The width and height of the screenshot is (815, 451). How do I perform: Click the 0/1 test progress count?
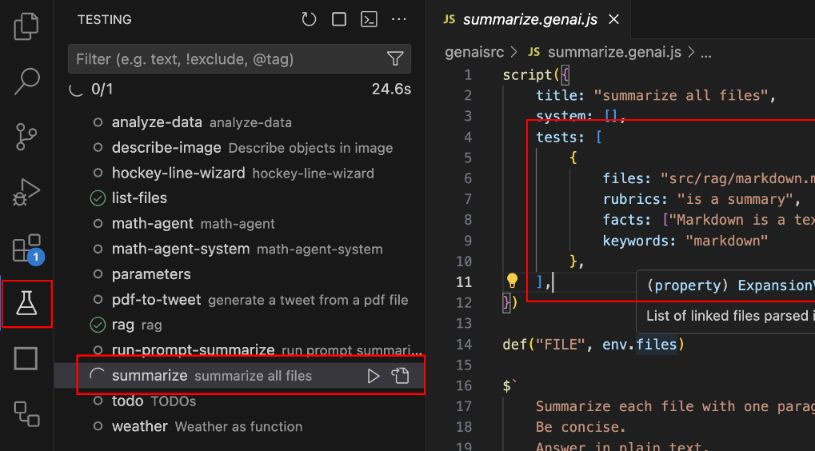pyautogui.click(x=102, y=89)
